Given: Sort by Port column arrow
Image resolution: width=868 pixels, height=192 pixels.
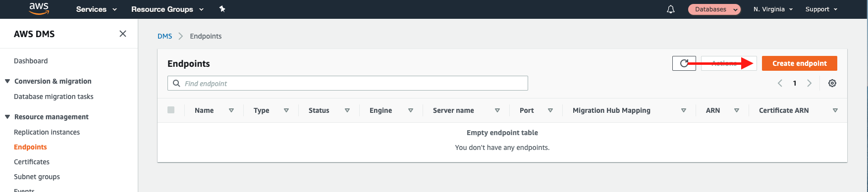Looking at the screenshot, I should pyautogui.click(x=550, y=110).
